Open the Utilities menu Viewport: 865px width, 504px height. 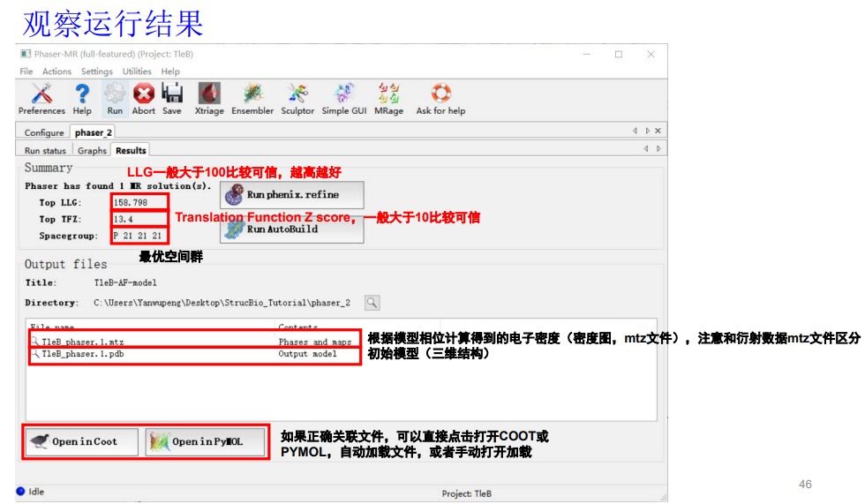137,71
